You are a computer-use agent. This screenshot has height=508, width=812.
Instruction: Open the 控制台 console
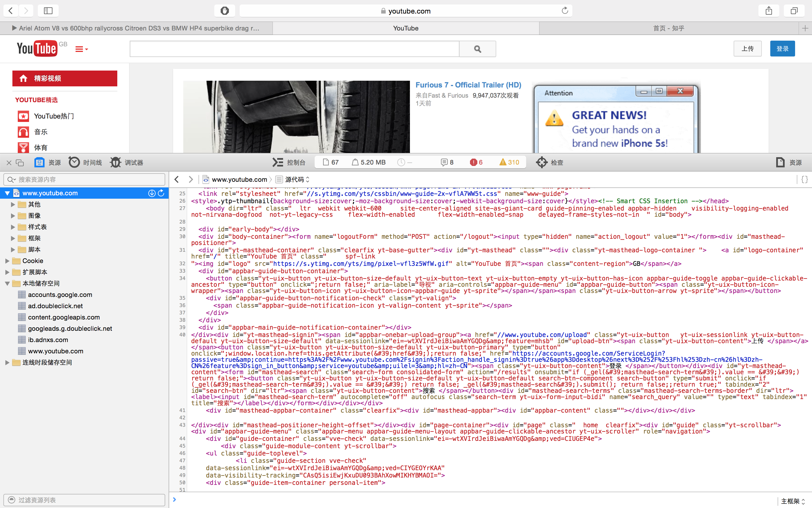click(289, 163)
